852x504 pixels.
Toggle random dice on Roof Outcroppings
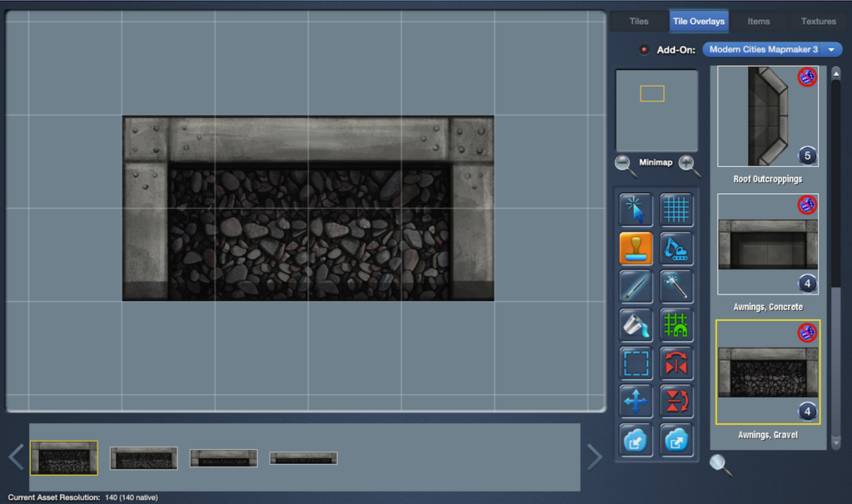coord(807,77)
